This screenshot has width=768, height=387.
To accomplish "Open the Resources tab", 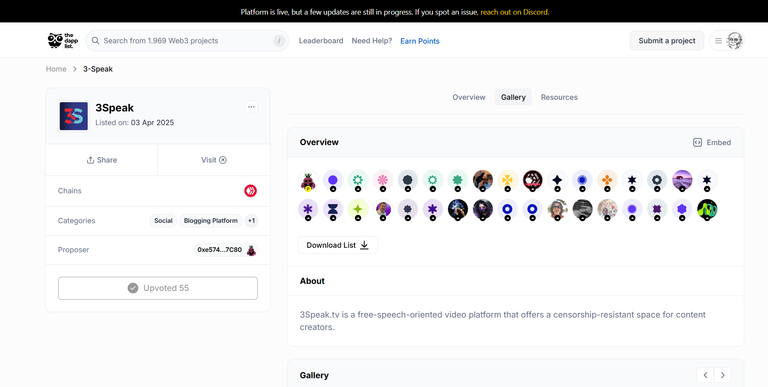I will click(559, 97).
